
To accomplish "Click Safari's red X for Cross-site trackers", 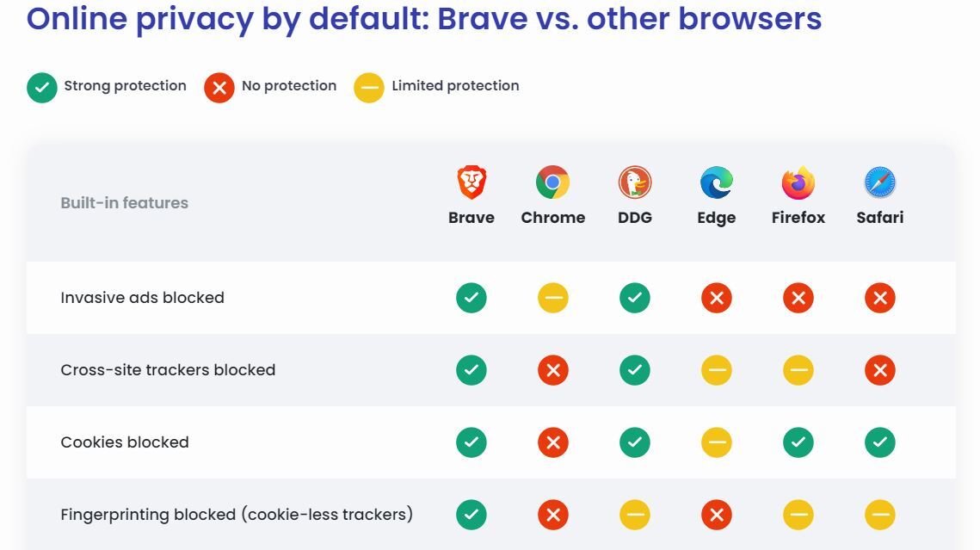I will click(x=879, y=370).
